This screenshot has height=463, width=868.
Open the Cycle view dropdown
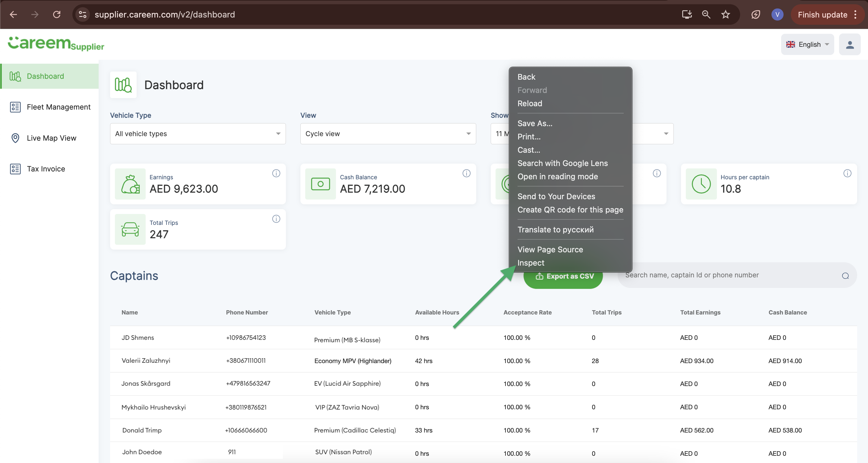coord(388,133)
